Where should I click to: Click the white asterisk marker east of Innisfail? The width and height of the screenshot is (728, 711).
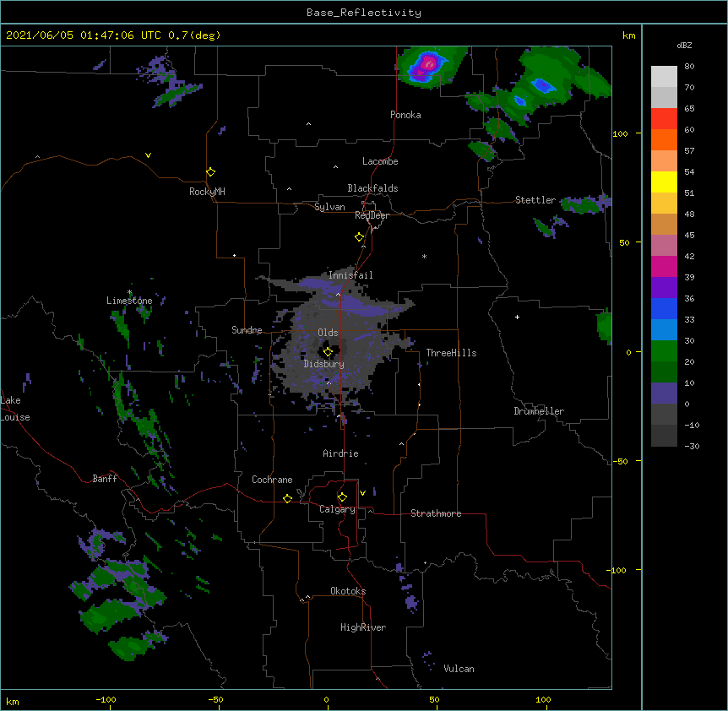point(424,256)
